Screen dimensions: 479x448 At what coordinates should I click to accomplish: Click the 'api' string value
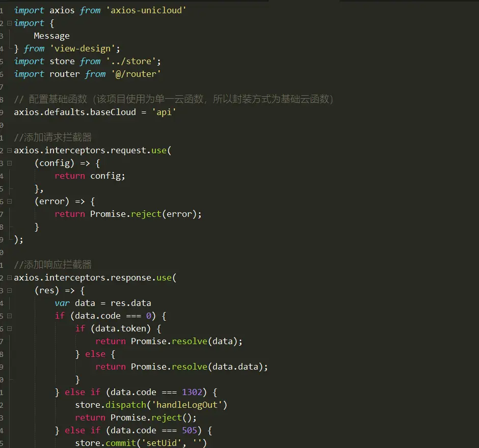(x=164, y=113)
